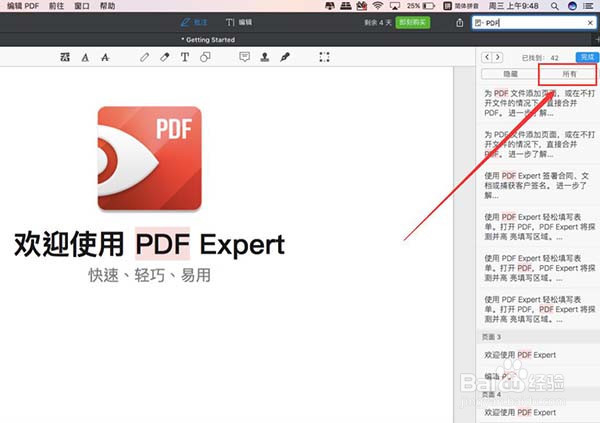Open result 使用 PDF Expert 签署合同
This screenshot has width=600, height=423.
tap(540, 185)
